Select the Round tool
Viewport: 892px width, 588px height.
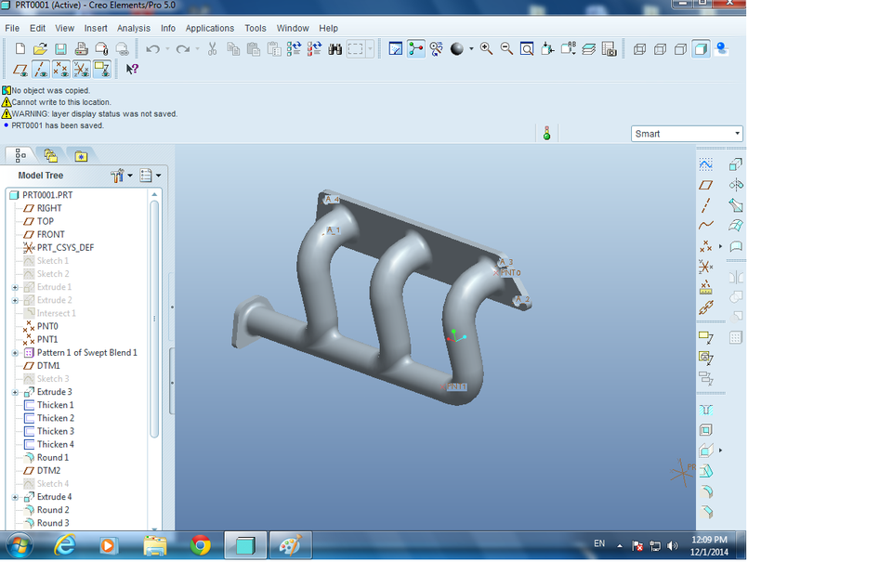click(705, 490)
